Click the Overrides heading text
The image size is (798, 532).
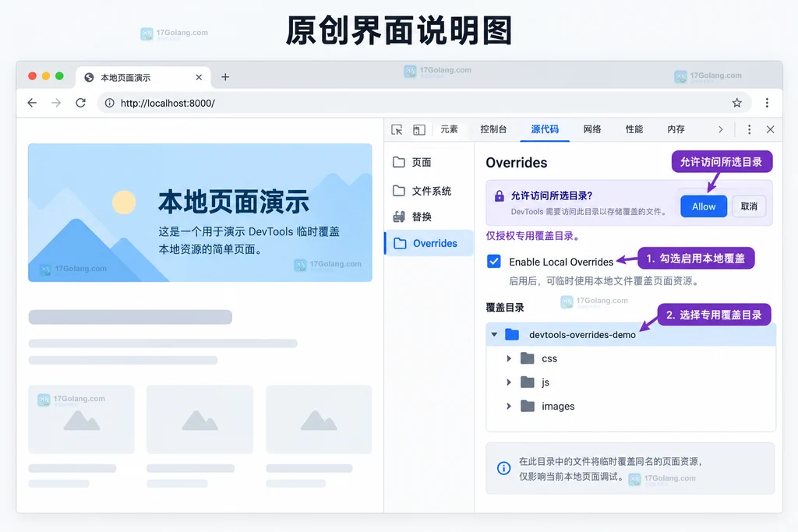(x=516, y=163)
